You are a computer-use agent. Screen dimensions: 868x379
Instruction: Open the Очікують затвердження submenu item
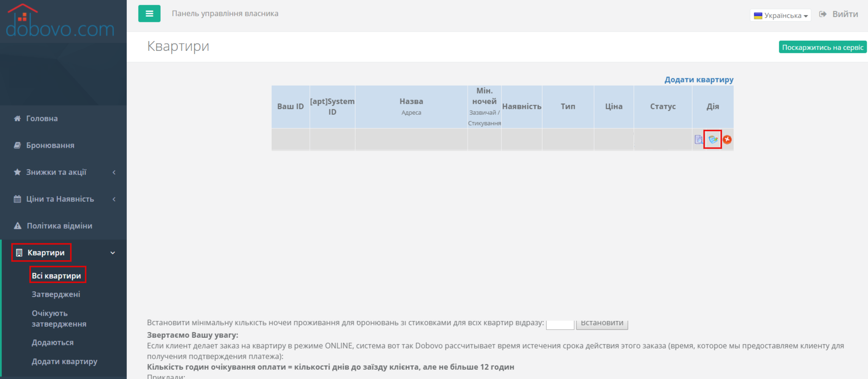[x=59, y=318]
